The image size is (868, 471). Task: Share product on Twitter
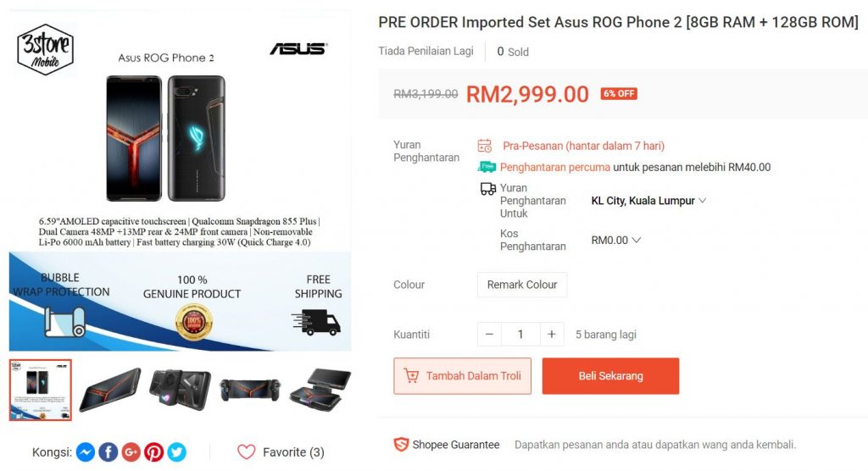(x=176, y=452)
